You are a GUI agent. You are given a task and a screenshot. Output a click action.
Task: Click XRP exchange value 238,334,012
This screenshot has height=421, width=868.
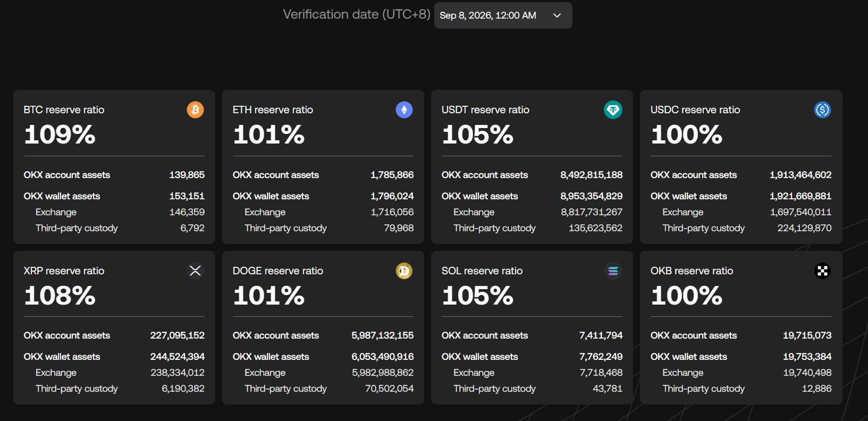(178, 373)
